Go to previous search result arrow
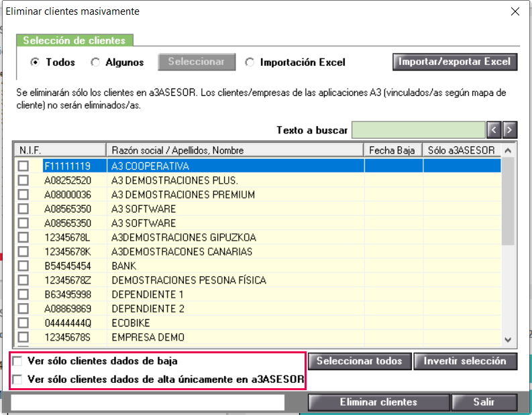Screen dimensions: 532x415 [494, 130]
